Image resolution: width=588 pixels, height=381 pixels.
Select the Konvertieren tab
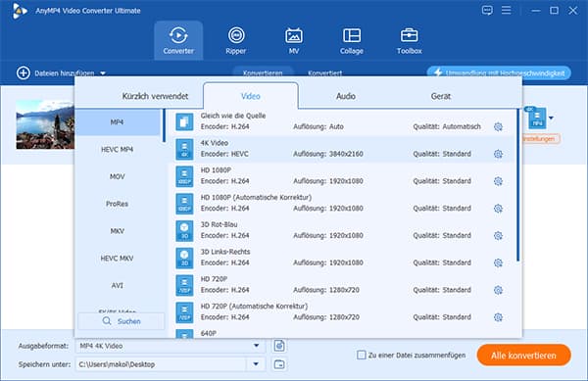pyautogui.click(x=263, y=72)
